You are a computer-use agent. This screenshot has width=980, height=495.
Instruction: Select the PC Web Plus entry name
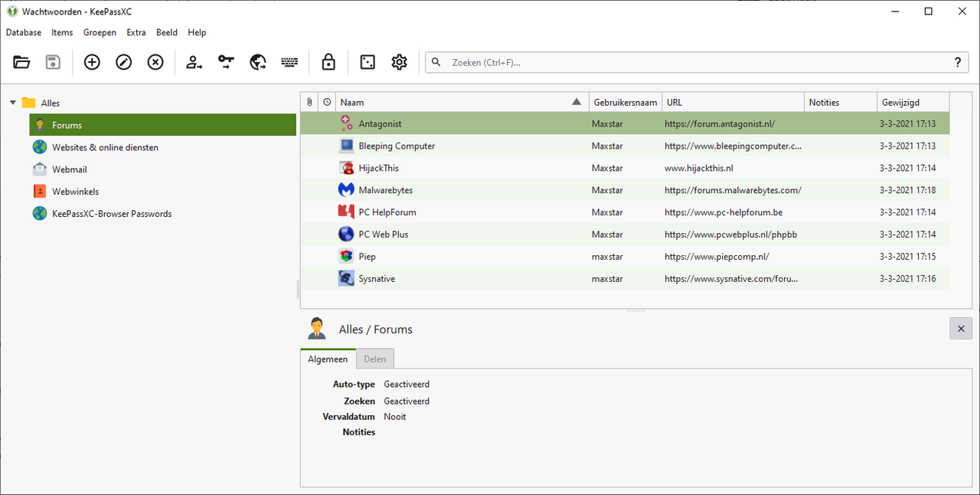point(384,234)
